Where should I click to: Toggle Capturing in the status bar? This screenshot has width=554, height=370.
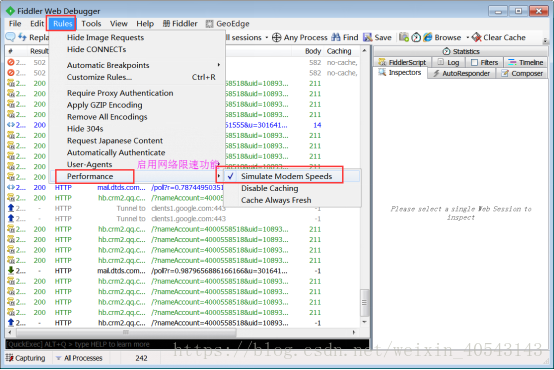25,358
